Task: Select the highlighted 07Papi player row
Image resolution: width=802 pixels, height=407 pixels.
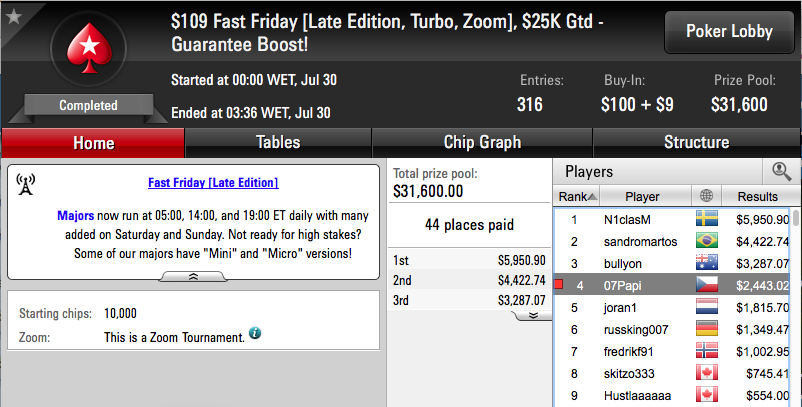Action: [x=672, y=285]
